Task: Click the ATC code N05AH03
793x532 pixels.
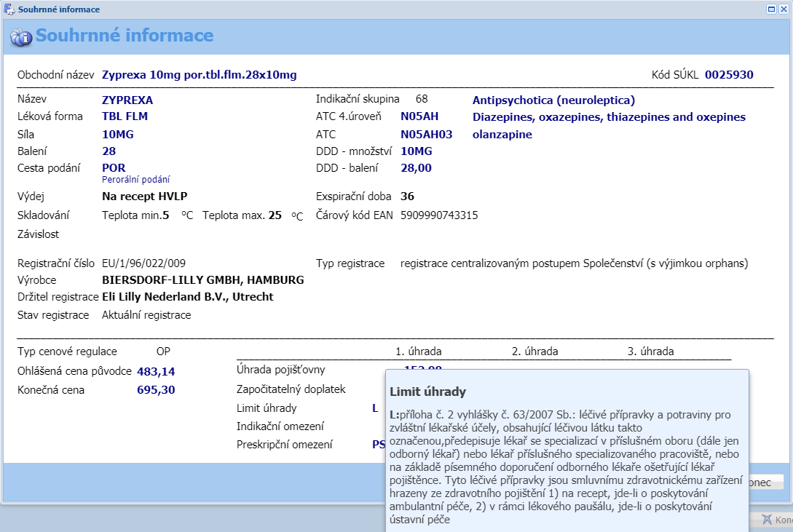Action: coord(426,135)
